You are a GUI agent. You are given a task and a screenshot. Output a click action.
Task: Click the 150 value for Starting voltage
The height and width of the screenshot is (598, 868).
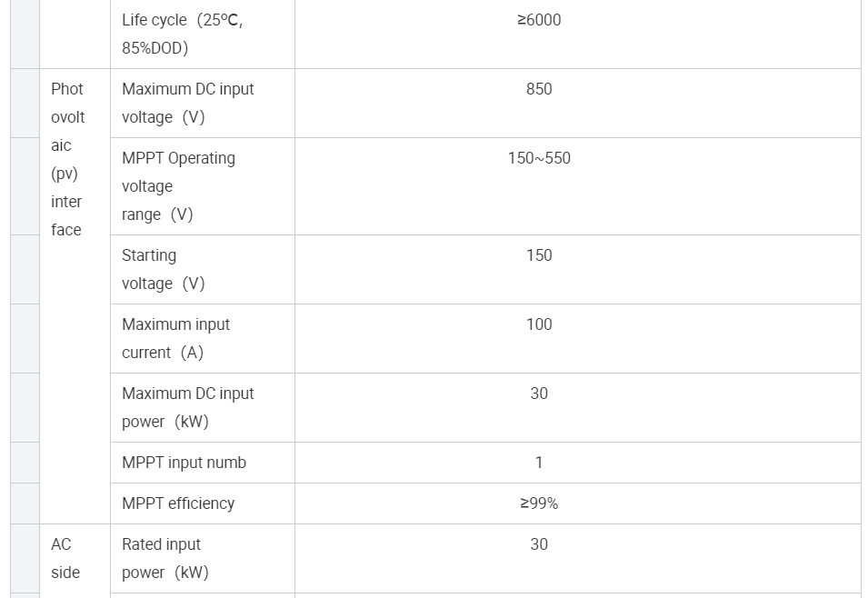[x=539, y=255]
